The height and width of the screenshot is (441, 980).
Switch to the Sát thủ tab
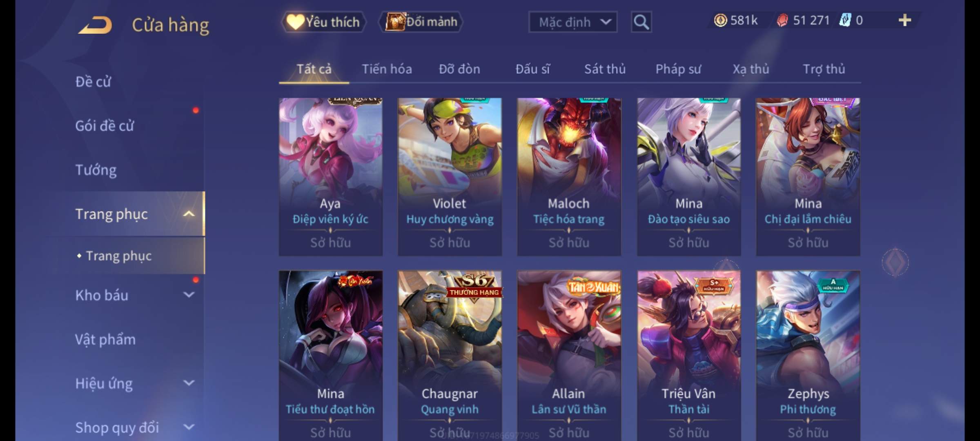tap(605, 69)
